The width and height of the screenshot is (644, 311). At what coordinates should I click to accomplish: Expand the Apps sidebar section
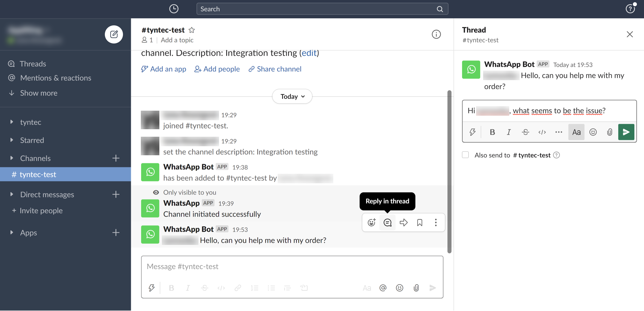click(12, 232)
